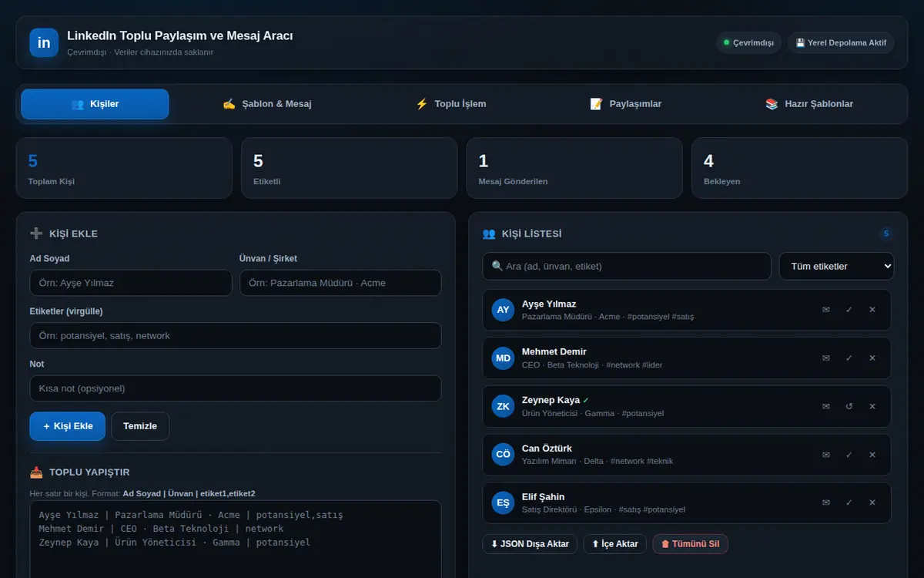This screenshot has height=578, width=924.
Task: Click the envelope icon for Elif Şahin
Action: click(x=826, y=502)
